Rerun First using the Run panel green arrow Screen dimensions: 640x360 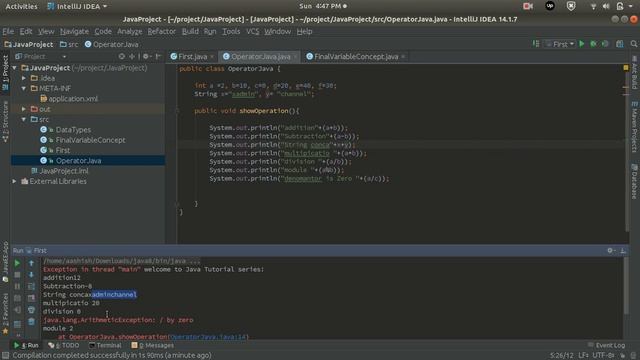click(17, 264)
